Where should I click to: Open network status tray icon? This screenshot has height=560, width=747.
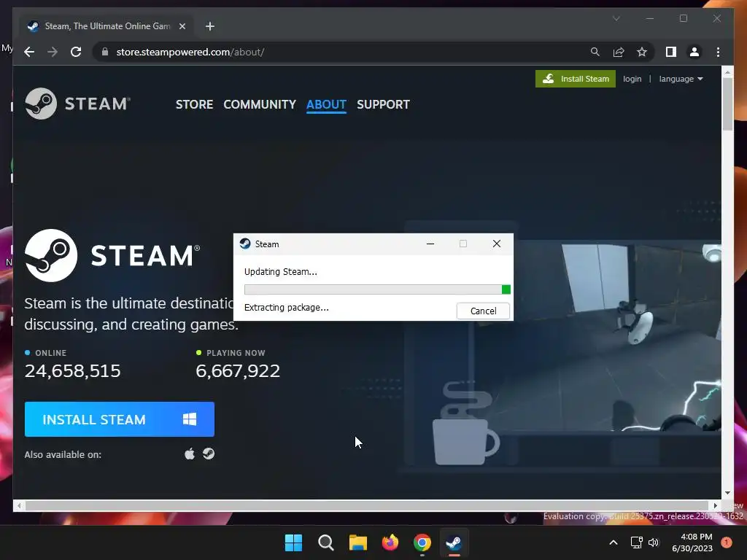click(636, 542)
